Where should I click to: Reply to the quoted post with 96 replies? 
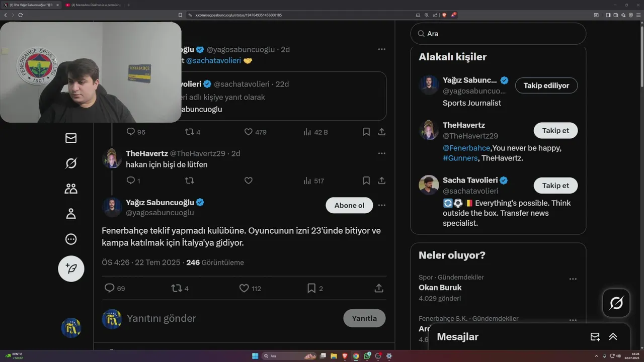pos(130,132)
